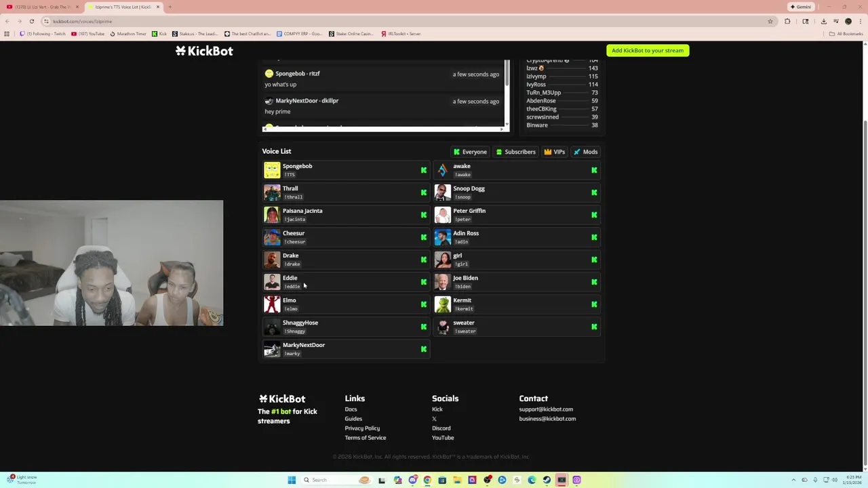Open the Docs footer link
The height and width of the screenshot is (488, 868).
351,409
